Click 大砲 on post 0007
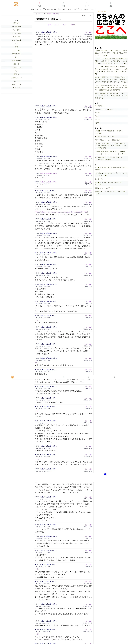This screenshot has height=644, width=129. pos(90,191)
